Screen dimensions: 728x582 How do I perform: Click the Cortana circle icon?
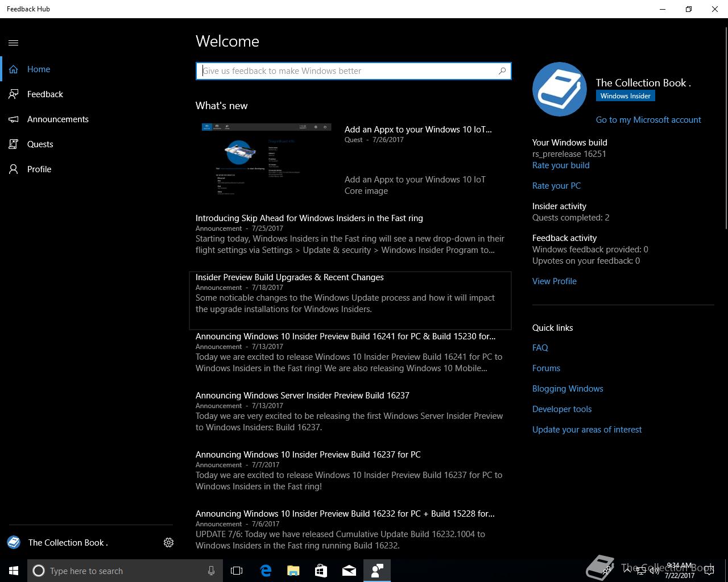39,571
